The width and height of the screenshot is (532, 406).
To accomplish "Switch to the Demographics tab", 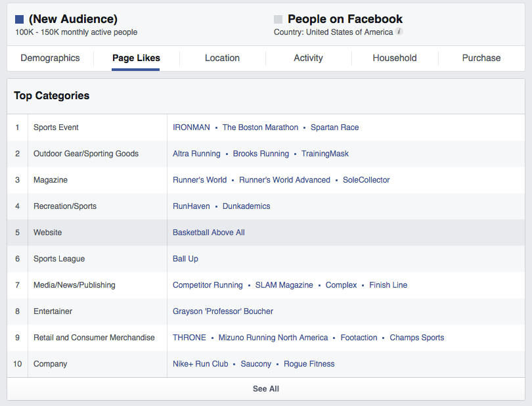I will click(50, 58).
